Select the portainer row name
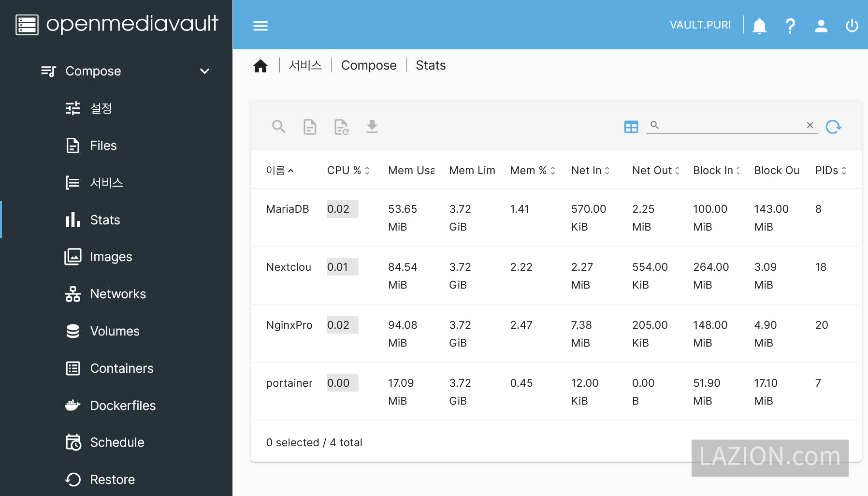This screenshot has height=496, width=868. pyautogui.click(x=289, y=383)
